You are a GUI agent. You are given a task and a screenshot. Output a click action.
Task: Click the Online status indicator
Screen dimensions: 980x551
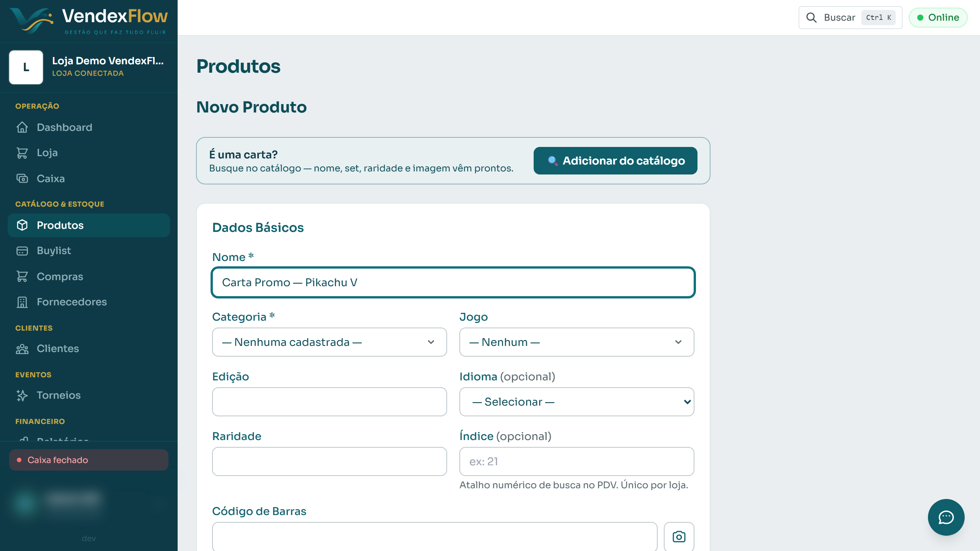pos(938,18)
